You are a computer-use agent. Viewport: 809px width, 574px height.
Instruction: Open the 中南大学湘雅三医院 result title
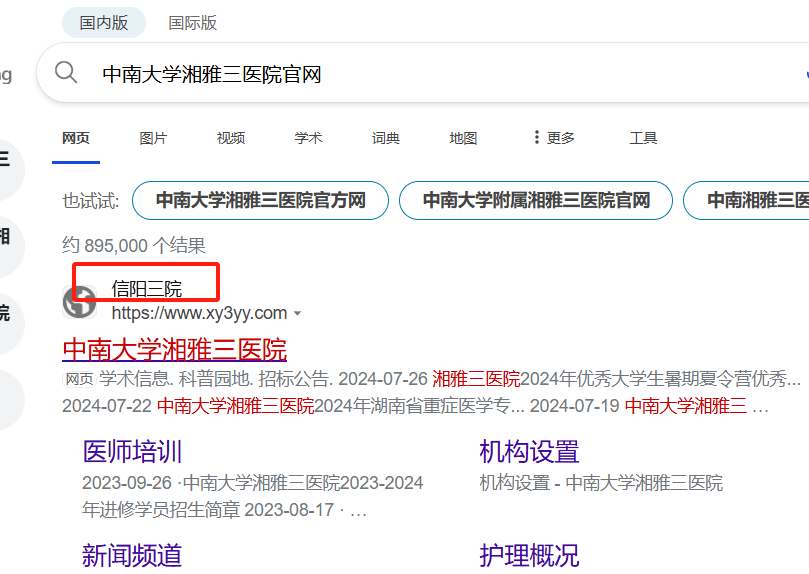(x=174, y=350)
